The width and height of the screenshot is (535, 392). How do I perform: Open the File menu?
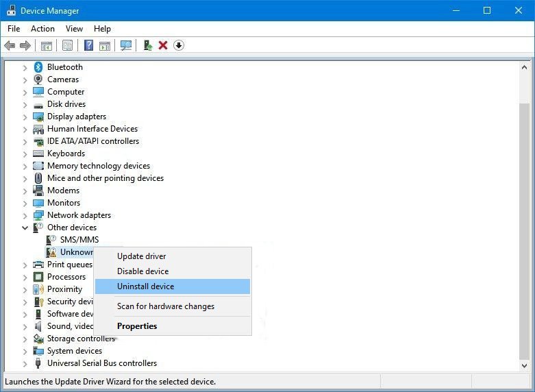[x=14, y=29]
